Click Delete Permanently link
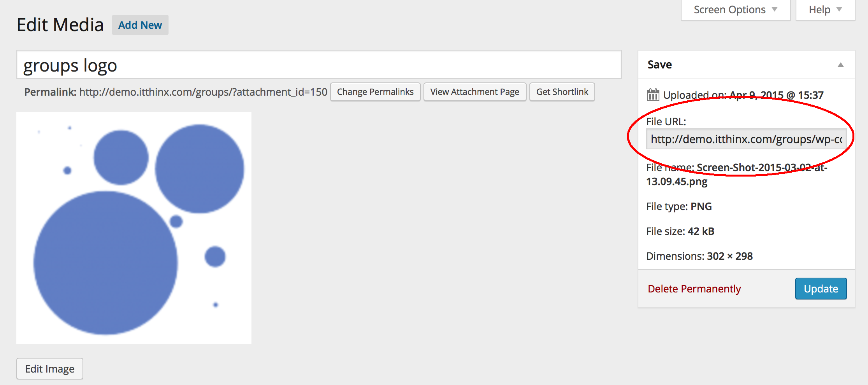Screen dimensions: 868x385 point(694,289)
